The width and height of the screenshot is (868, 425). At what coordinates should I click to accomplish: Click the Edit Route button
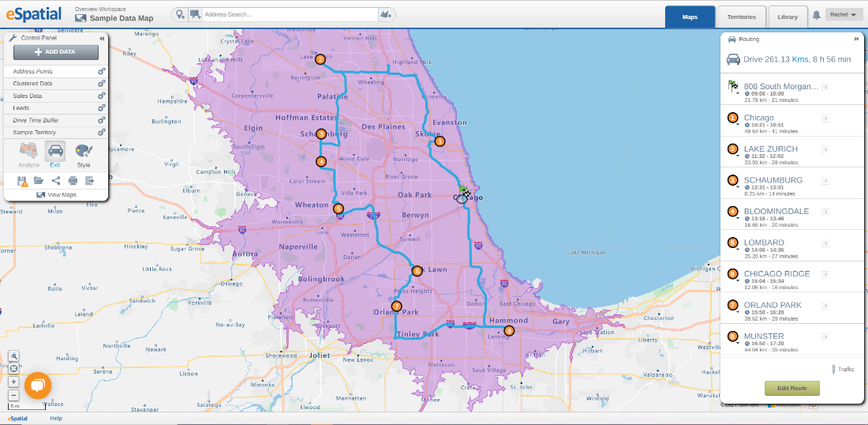pos(791,389)
